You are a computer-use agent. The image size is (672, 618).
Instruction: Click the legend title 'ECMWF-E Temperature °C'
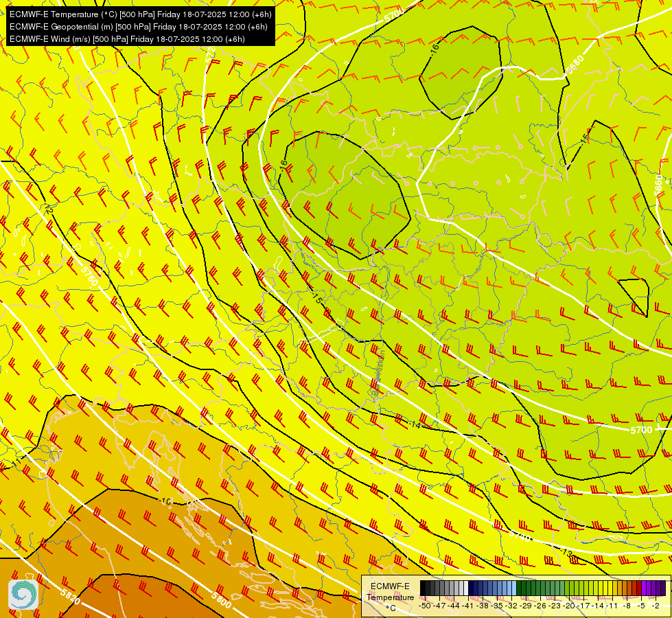coord(390,597)
